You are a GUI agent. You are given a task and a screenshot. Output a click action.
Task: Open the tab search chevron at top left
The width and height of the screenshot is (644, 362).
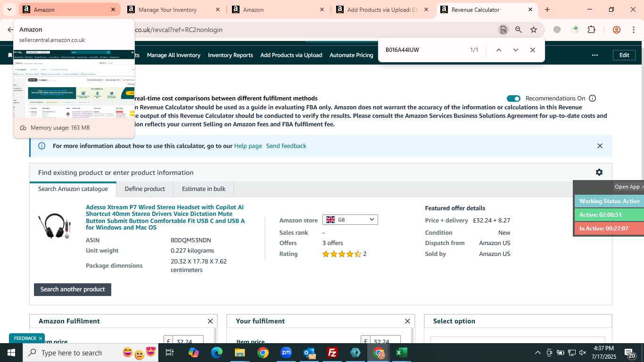(x=9, y=9)
